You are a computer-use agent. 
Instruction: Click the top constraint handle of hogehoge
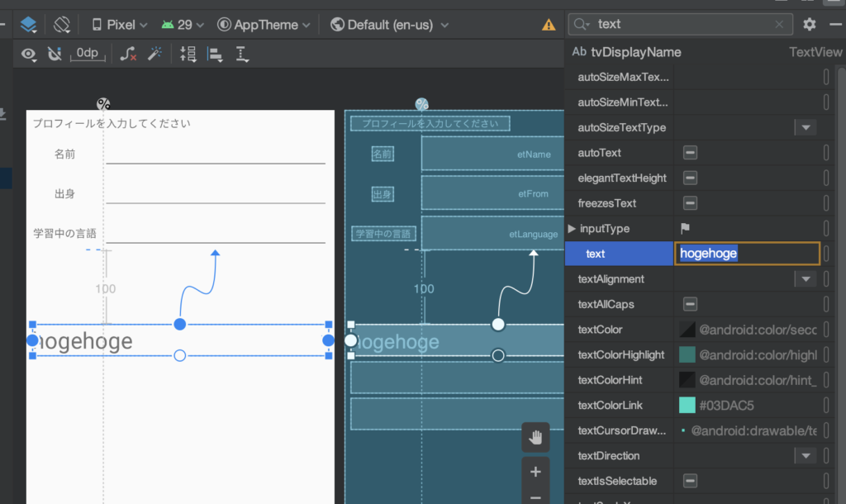click(179, 325)
